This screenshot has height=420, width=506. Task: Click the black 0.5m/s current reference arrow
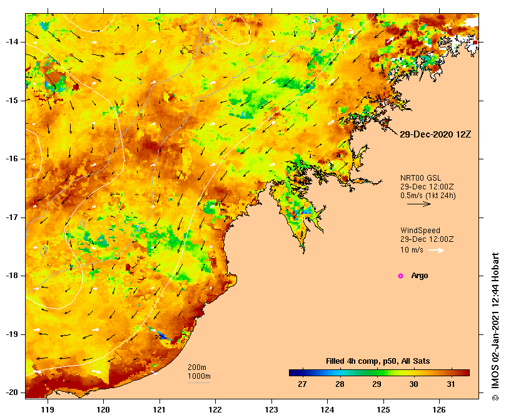pyautogui.click(x=419, y=204)
